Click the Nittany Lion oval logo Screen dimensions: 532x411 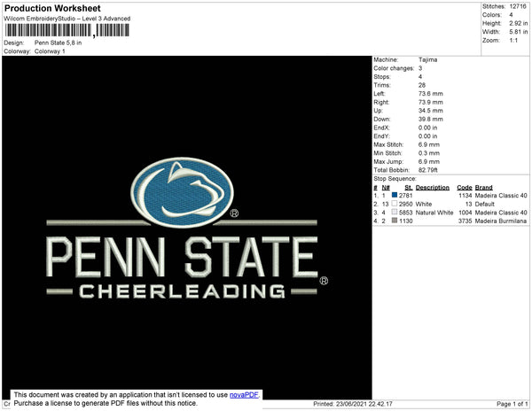[182, 192]
